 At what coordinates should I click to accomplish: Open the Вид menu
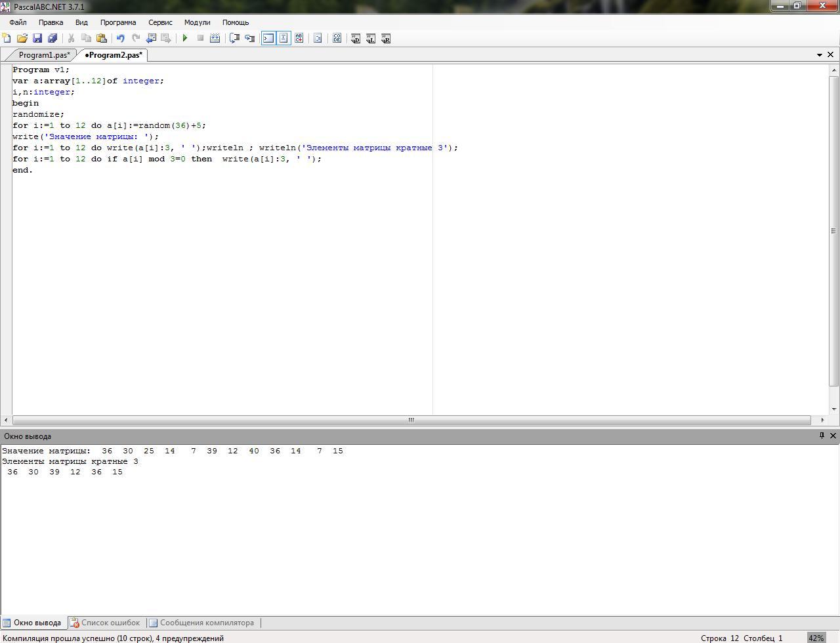81,22
